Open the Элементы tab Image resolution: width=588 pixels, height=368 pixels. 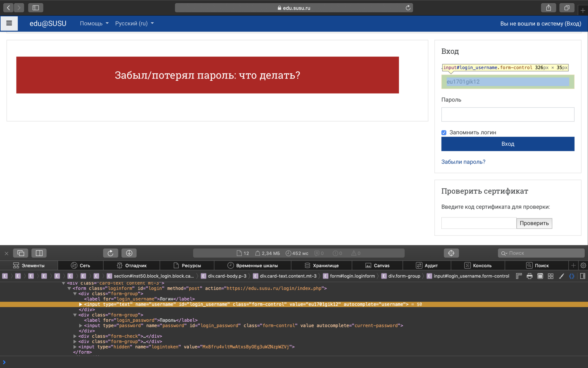[29, 266]
